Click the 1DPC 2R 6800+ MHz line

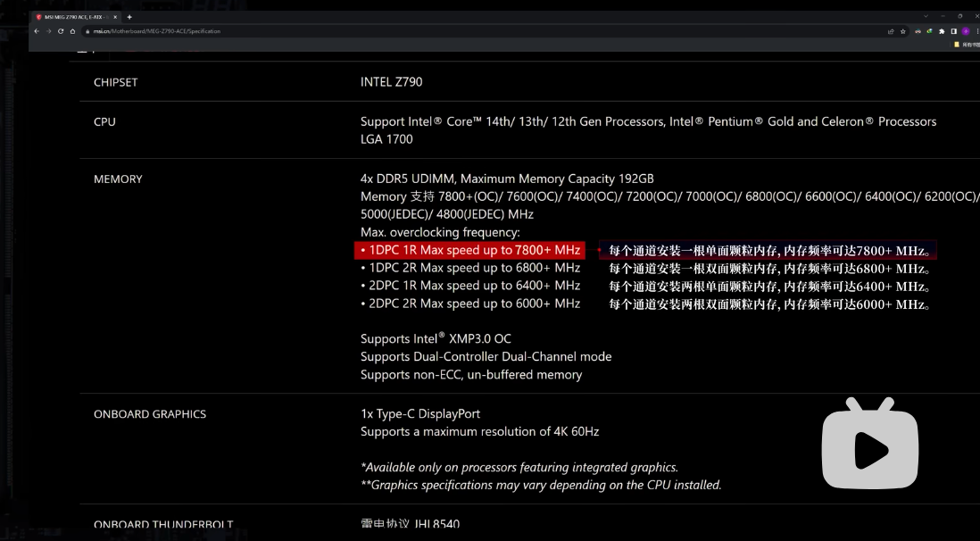(x=470, y=268)
